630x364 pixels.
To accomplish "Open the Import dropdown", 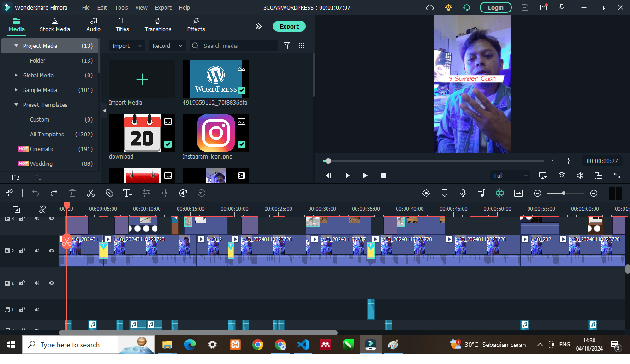I will (x=127, y=46).
